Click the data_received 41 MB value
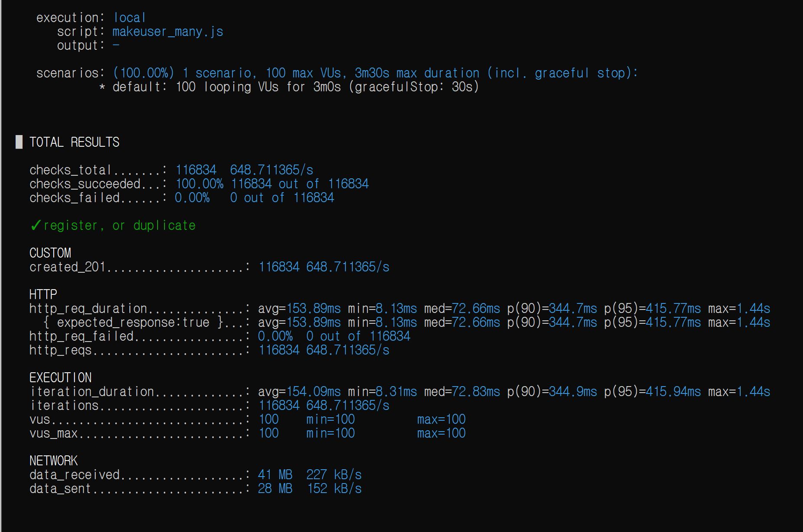Viewport: 803px width, 532px height. 275,475
